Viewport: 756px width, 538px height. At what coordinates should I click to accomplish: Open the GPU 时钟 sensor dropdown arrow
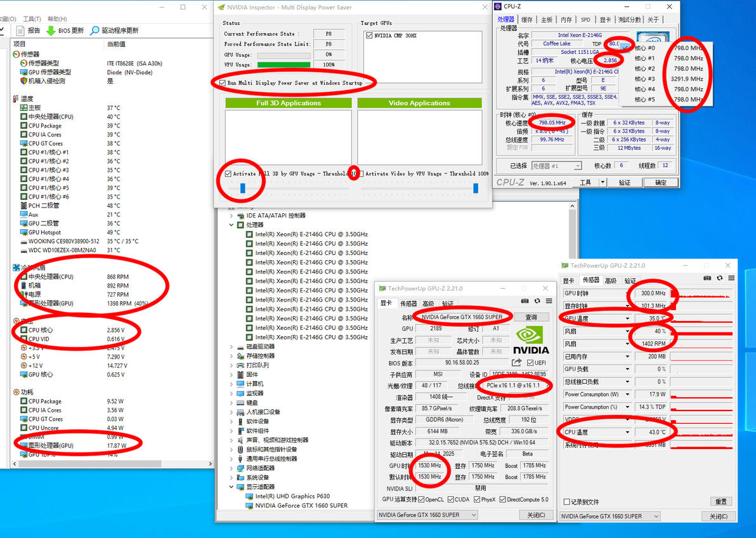coord(627,293)
